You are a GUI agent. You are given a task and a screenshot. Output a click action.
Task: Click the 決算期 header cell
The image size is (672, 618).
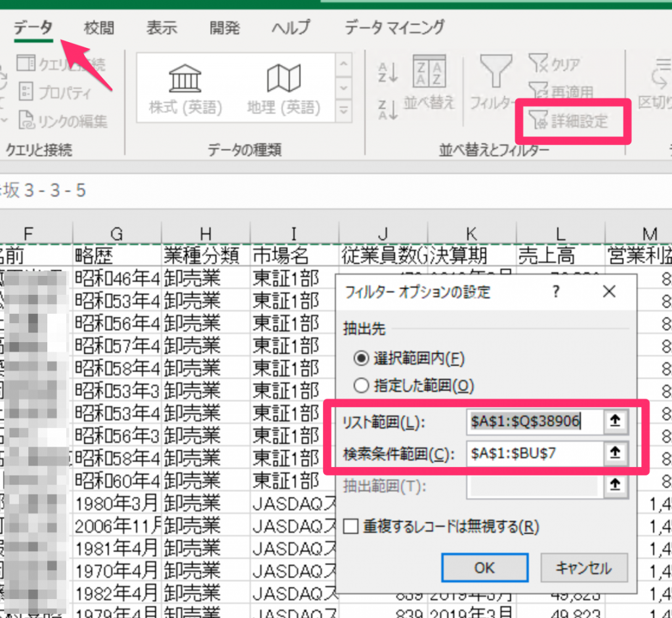click(x=471, y=256)
